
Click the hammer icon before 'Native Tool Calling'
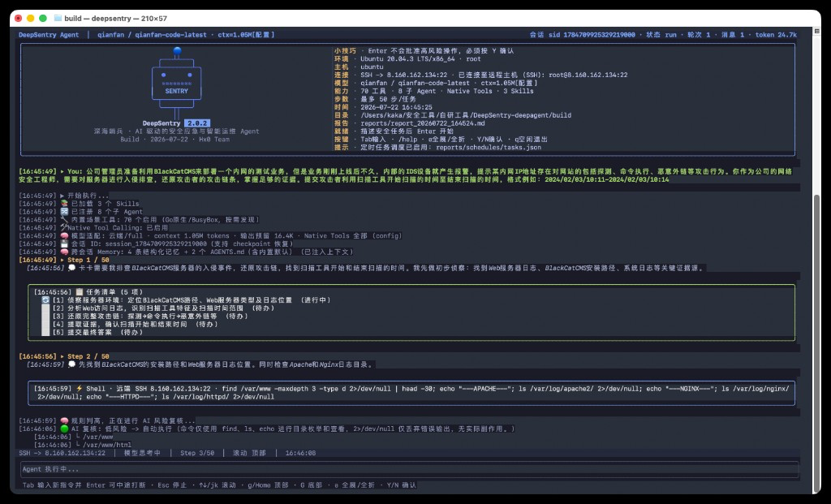63,227
